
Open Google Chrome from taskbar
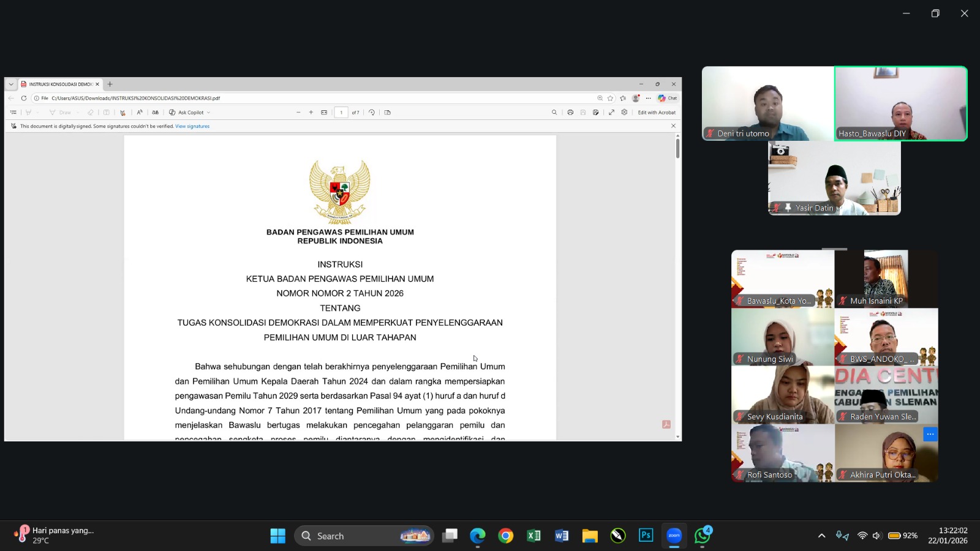tap(505, 536)
